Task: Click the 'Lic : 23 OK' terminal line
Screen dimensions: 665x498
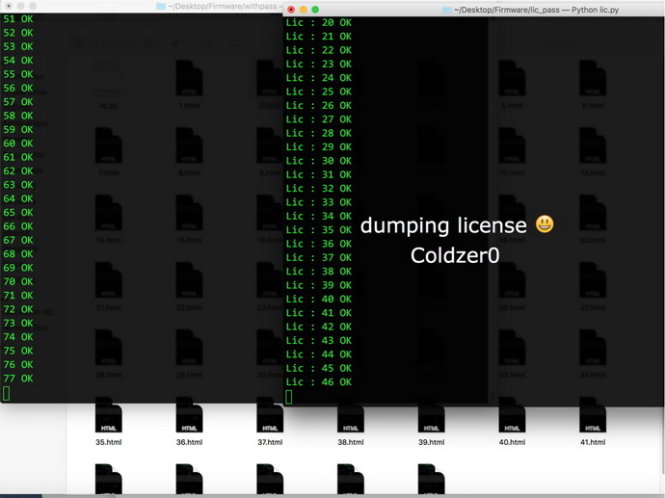Action: pos(319,64)
